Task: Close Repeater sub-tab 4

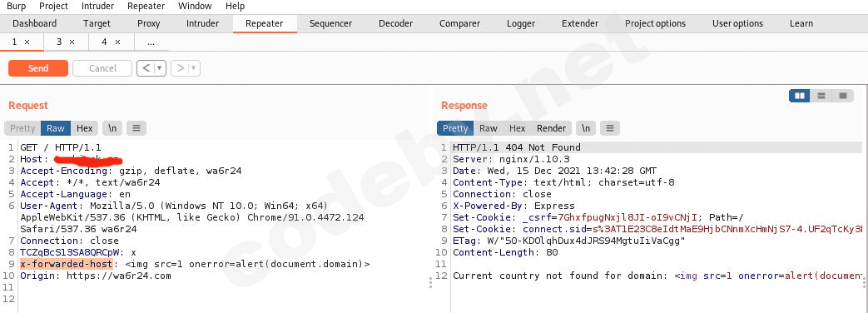Action: tap(117, 42)
